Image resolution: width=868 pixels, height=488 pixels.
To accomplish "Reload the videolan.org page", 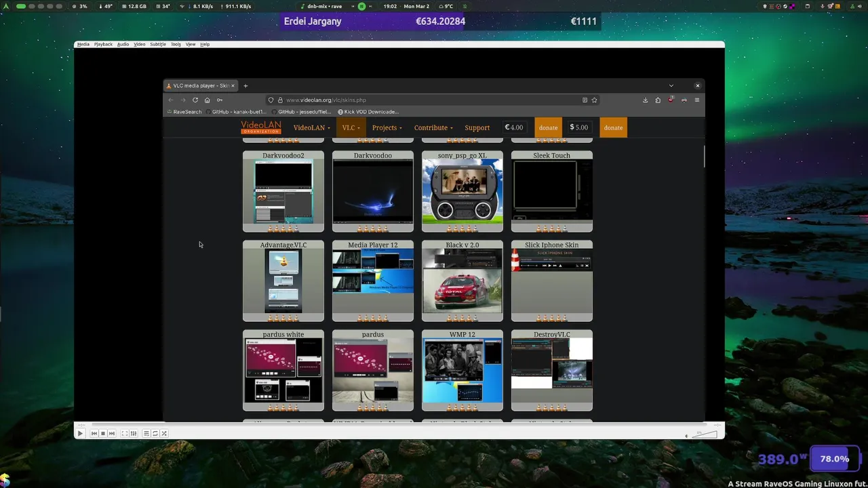I will click(195, 100).
